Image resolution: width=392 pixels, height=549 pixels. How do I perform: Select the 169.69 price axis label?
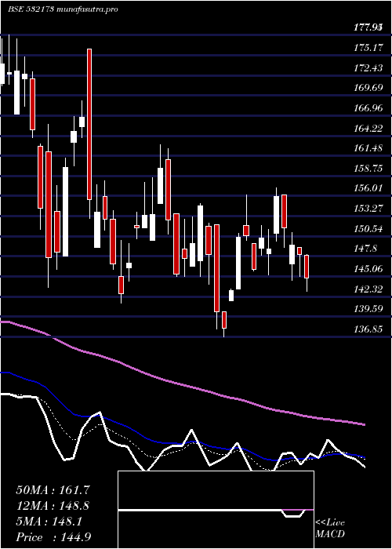[x=368, y=88]
